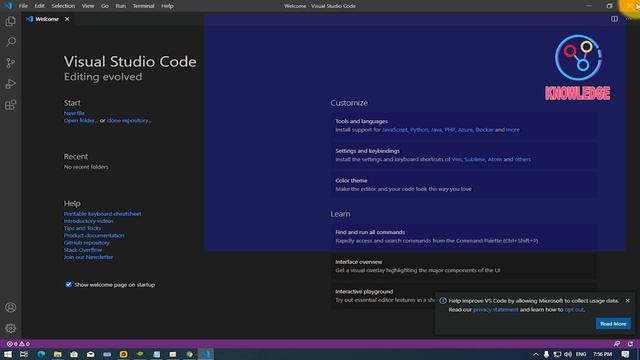The image size is (640, 360).
Task: Click the Docker support link
Action: [x=484, y=130]
